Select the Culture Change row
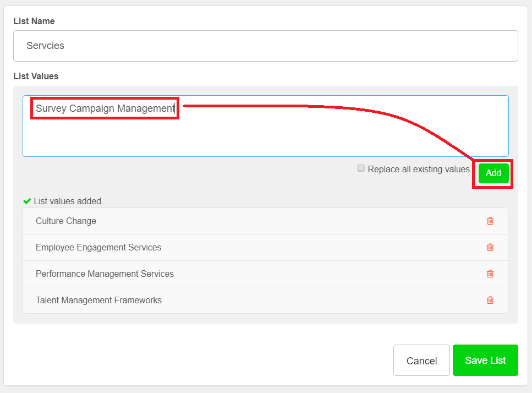The image size is (532, 393). [x=265, y=221]
